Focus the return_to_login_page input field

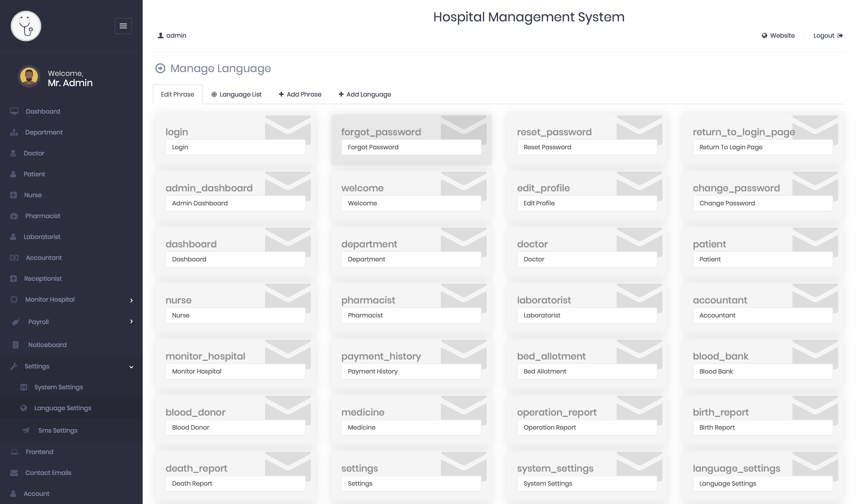click(x=763, y=147)
